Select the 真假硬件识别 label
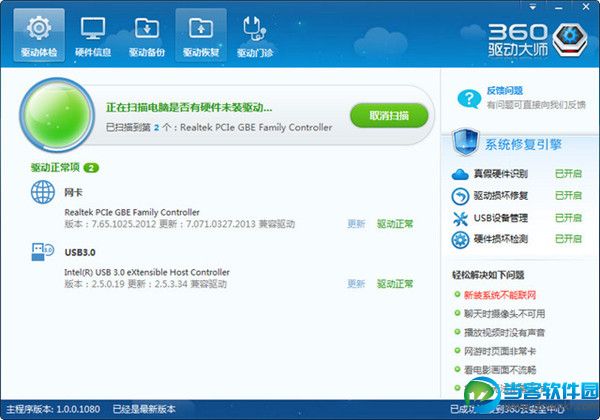This screenshot has height=420, width=600. pos(501,174)
